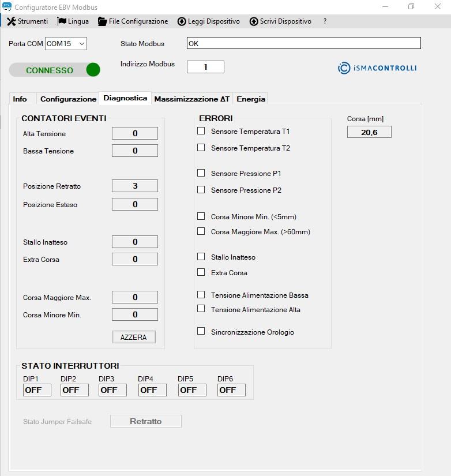Click the Leggi Dispositivo download arrow icon
This screenshot has height=476, width=451.
coord(182,21)
